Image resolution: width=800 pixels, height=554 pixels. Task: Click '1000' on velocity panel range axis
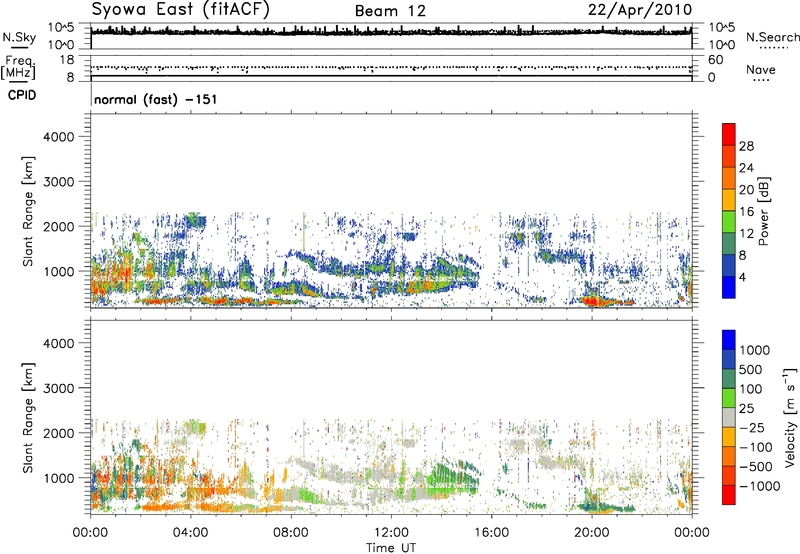[x=58, y=478]
